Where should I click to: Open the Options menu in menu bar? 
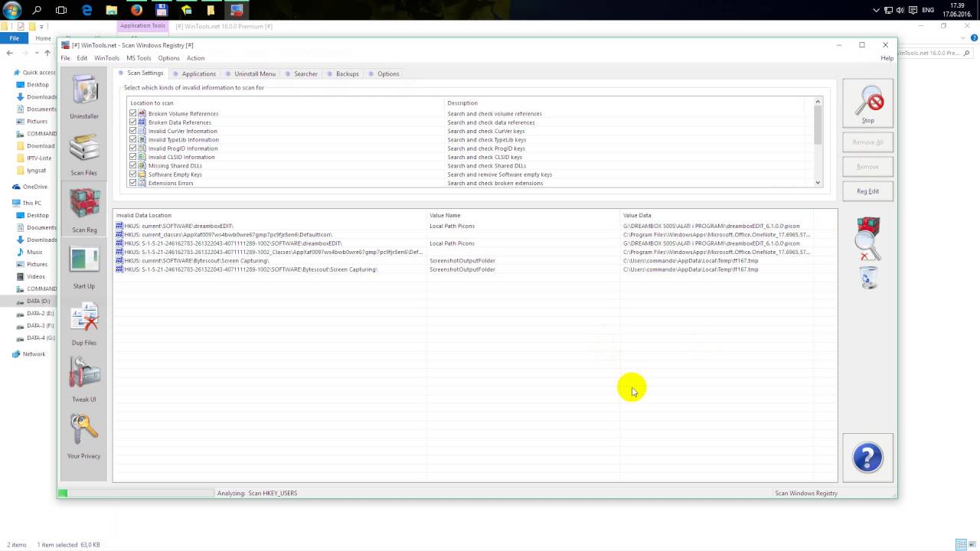(168, 58)
